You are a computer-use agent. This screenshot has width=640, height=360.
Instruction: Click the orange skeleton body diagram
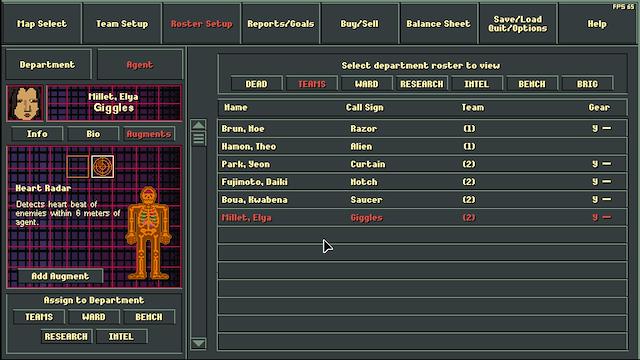point(148,233)
